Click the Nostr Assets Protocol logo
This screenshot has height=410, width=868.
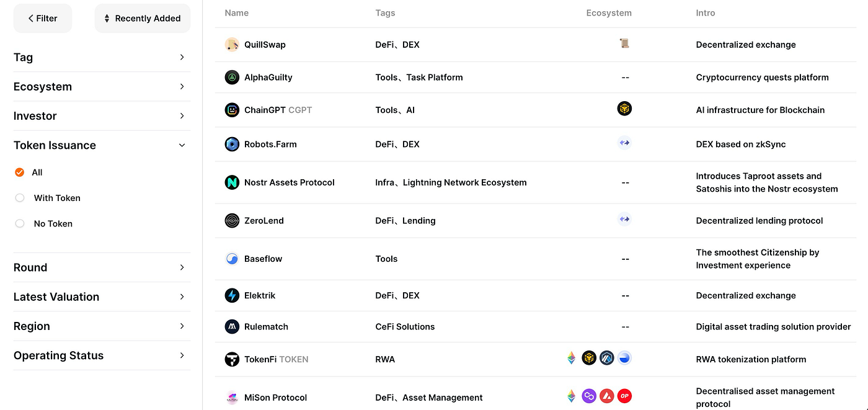[x=232, y=182]
